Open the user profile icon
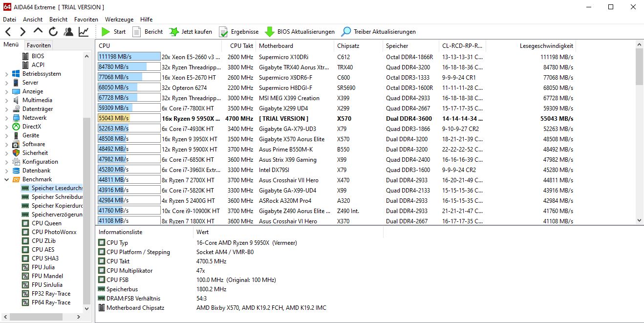 click(68, 32)
